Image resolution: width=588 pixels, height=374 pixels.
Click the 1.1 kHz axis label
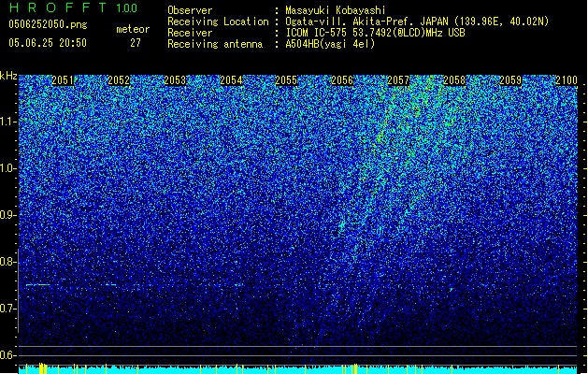pyautogui.click(x=8, y=122)
